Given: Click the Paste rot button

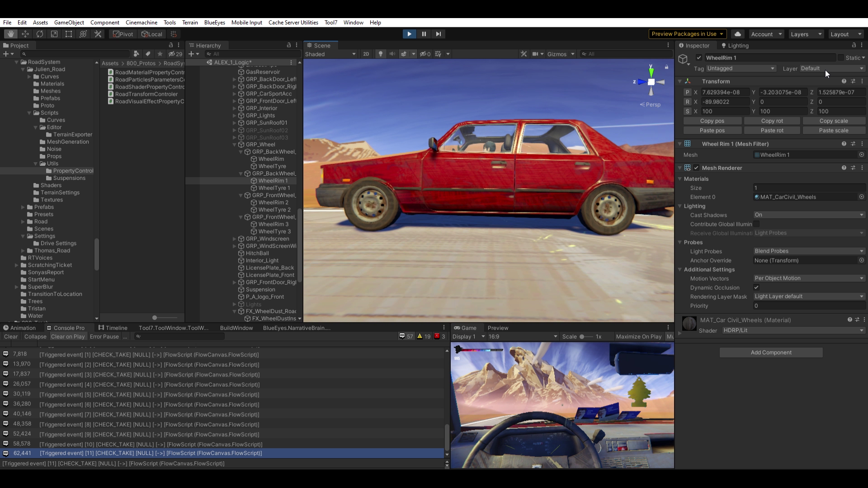Looking at the screenshot, I should [772, 130].
